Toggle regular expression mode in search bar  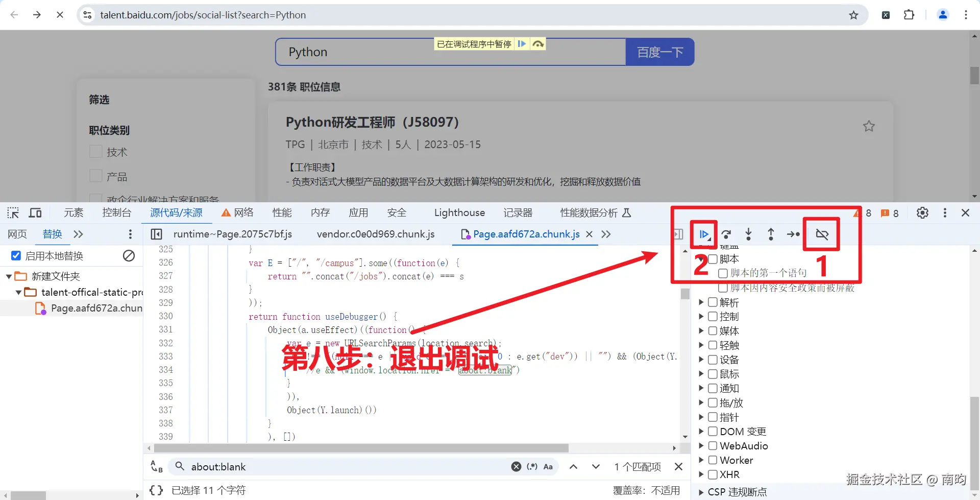point(532,466)
